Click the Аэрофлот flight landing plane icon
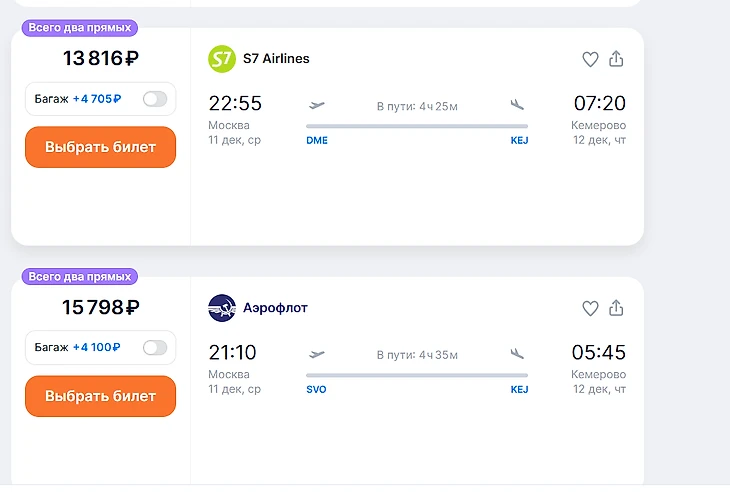Viewport: 730px width, 492px height. (517, 354)
